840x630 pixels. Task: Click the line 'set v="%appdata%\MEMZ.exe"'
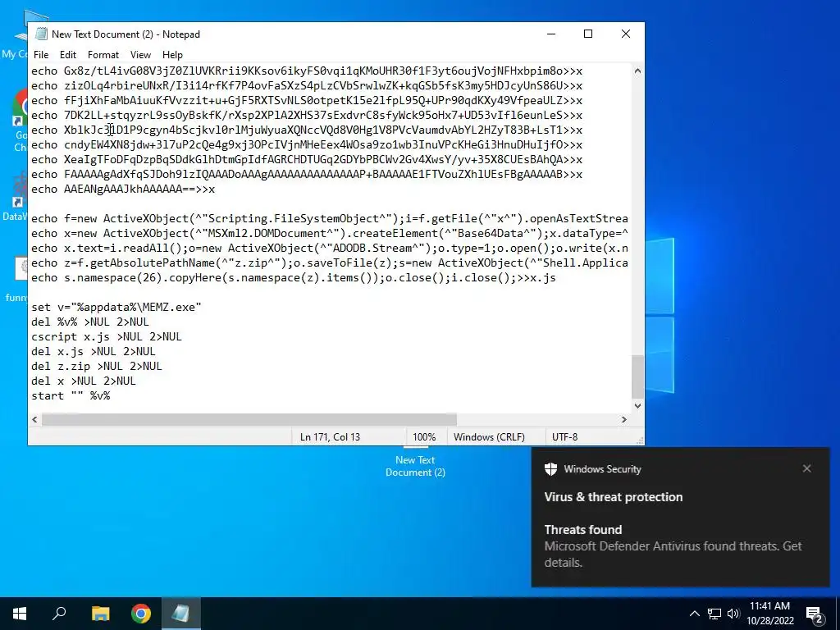[116, 307]
